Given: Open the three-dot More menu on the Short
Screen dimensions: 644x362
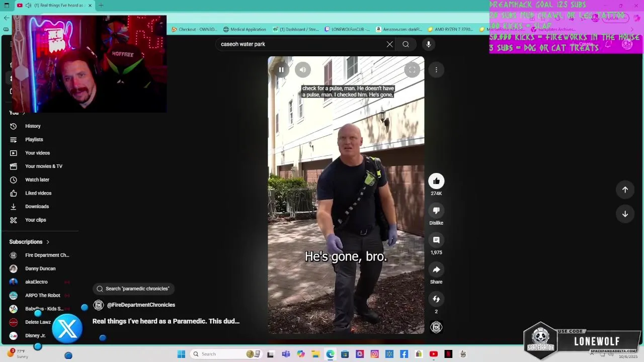Looking at the screenshot, I should (x=436, y=70).
